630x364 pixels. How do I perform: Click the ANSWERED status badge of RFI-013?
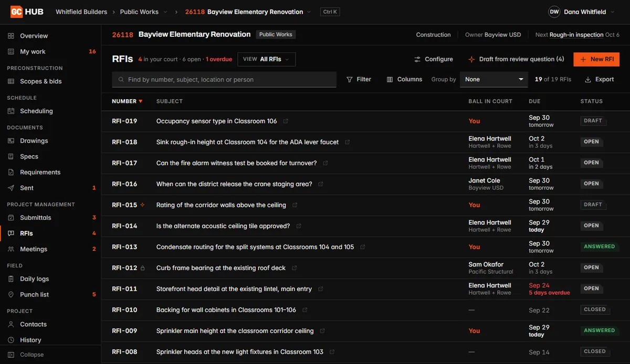(599, 247)
